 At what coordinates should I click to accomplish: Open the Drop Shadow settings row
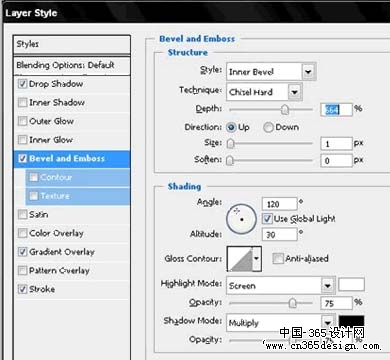(72, 84)
